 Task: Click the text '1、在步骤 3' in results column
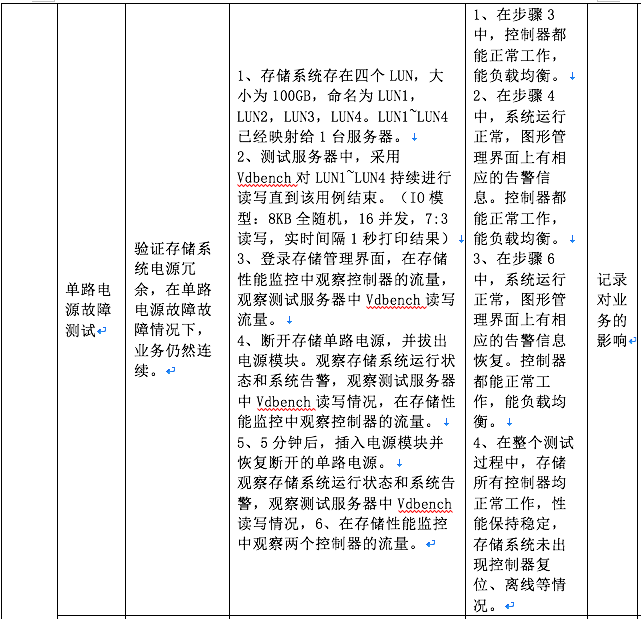click(514, 15)
